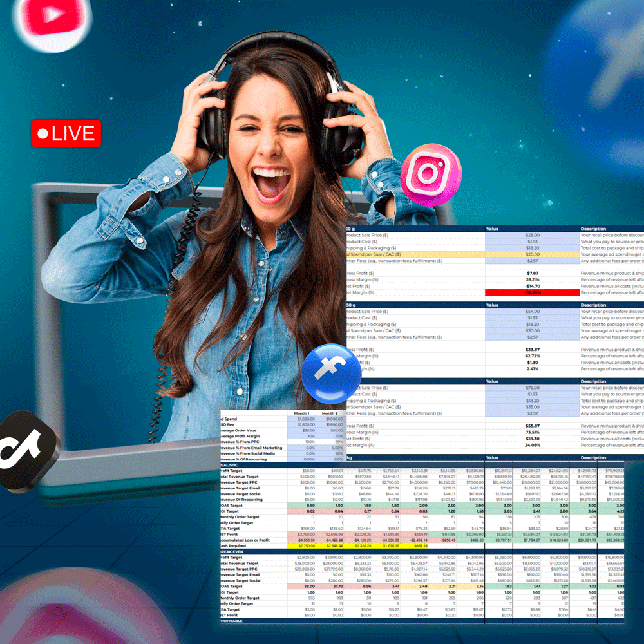Select the $1,572.50 Total Revenue Target cell

pyautogui.click(x=357, y=477)
